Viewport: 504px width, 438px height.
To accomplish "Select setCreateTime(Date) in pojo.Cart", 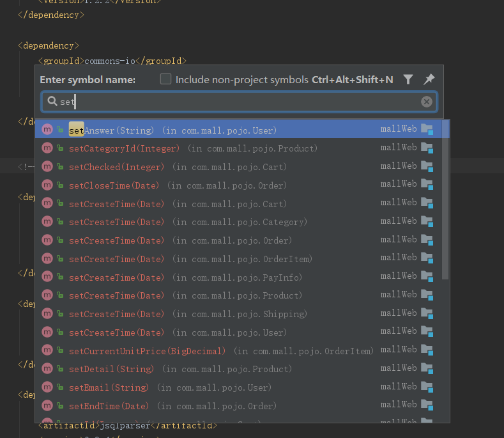I will click(x=238, y=204).
